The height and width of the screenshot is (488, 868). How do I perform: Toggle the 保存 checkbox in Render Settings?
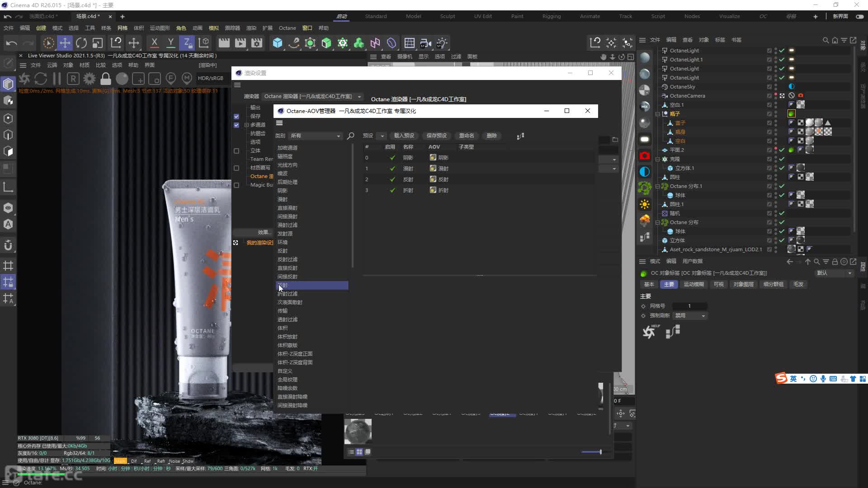click(x=236, y=117)
